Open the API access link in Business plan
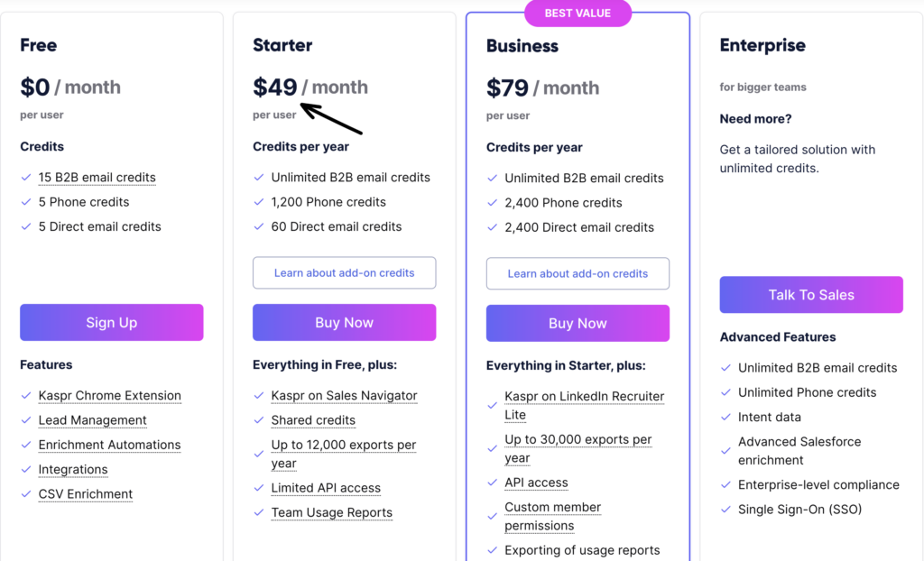924x561 pixels. 536,483
